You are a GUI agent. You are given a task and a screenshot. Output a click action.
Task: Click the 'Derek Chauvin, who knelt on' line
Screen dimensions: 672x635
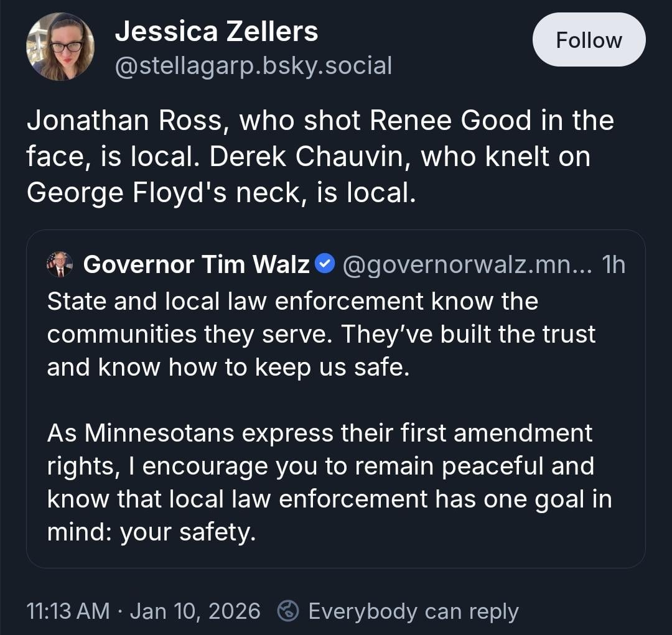tap(307, 157)
